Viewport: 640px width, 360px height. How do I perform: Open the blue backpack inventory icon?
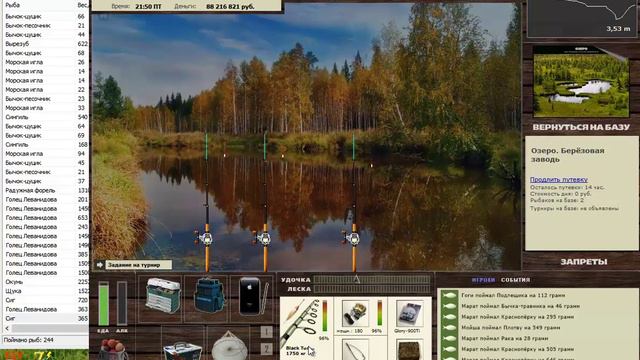[209, 296]
